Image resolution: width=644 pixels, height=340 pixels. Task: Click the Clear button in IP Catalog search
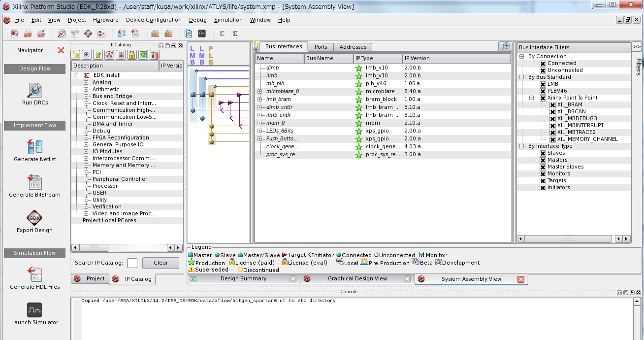(x=161, y=263)
